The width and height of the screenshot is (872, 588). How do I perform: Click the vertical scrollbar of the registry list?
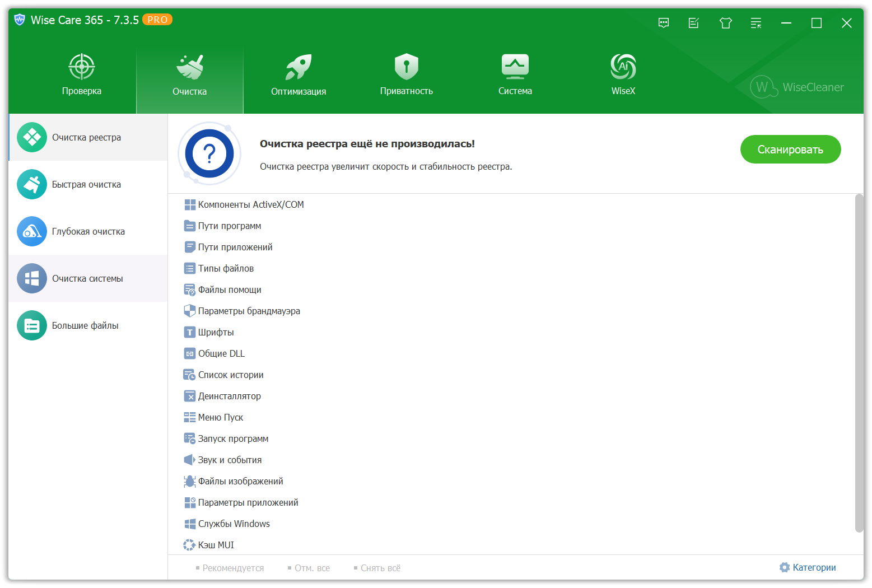[859, 363]
